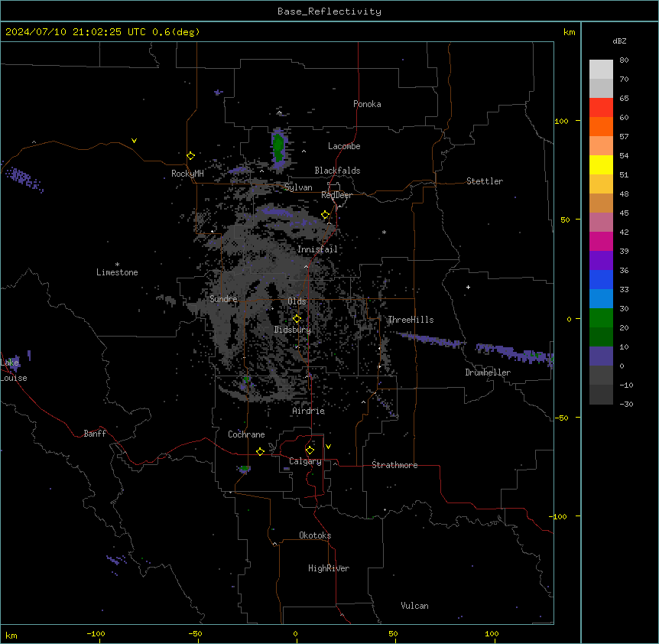The width and height of the screenshot is (659, 644).
Task: Click the yellow diamond marker above Didsbury
Action: tap(297, 319)
